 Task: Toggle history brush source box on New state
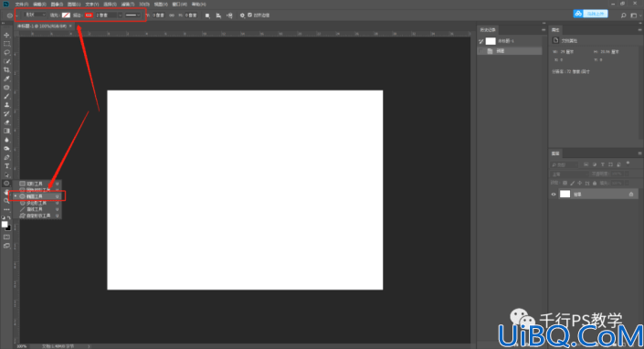(x=481, y=51)
